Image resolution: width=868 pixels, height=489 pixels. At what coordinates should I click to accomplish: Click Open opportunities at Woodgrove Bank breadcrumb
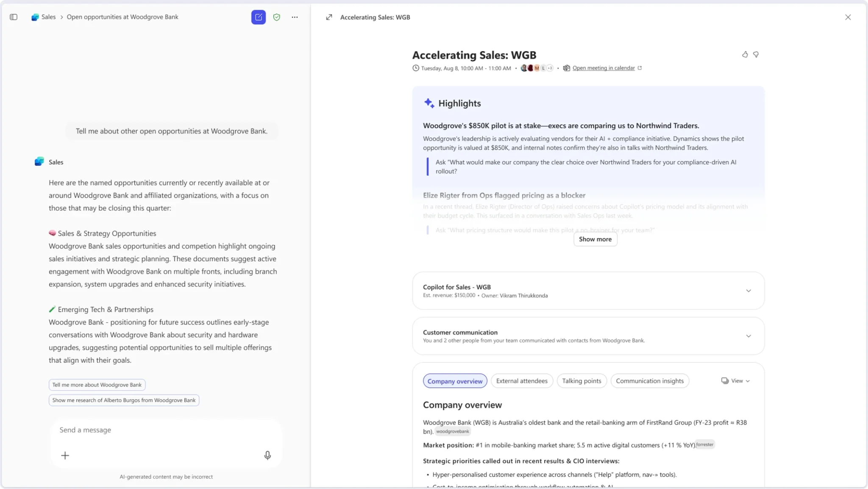pyautogui.click(x=122, y=17)
